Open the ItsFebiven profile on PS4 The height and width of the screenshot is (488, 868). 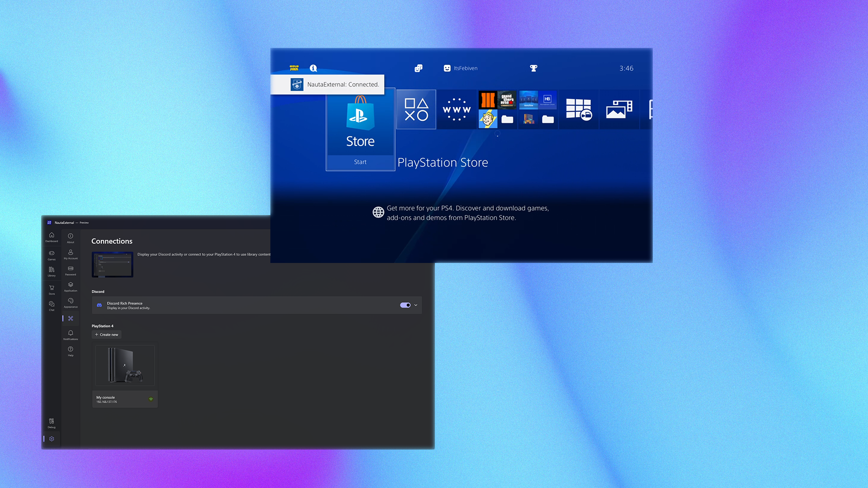click(x=461, y=68)
